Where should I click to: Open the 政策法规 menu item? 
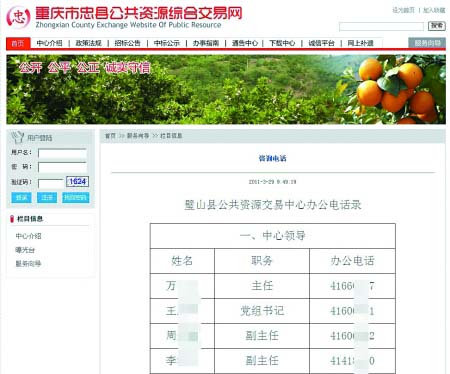88,43
